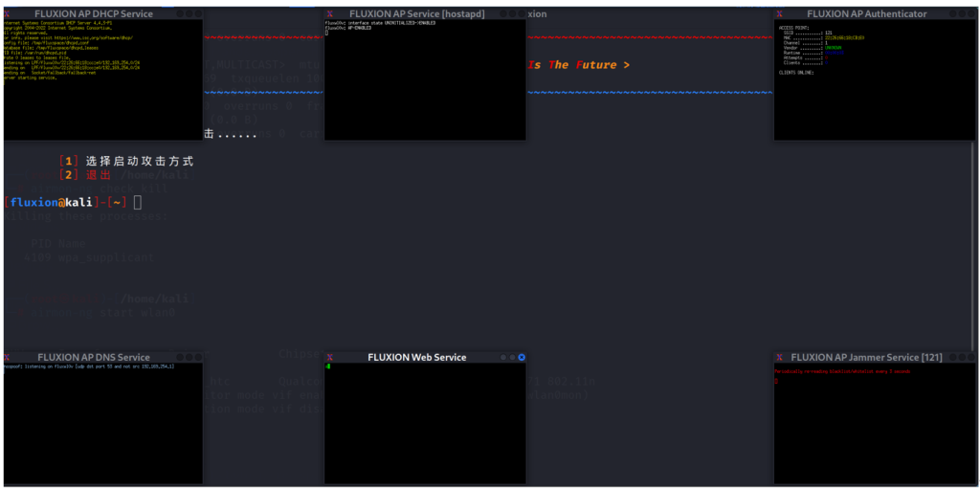The width and height of the screenshot is (980, 488).
Task: Click the xterm icon of FLUXION AP Authenticator
Action: (x=779, y=13)
